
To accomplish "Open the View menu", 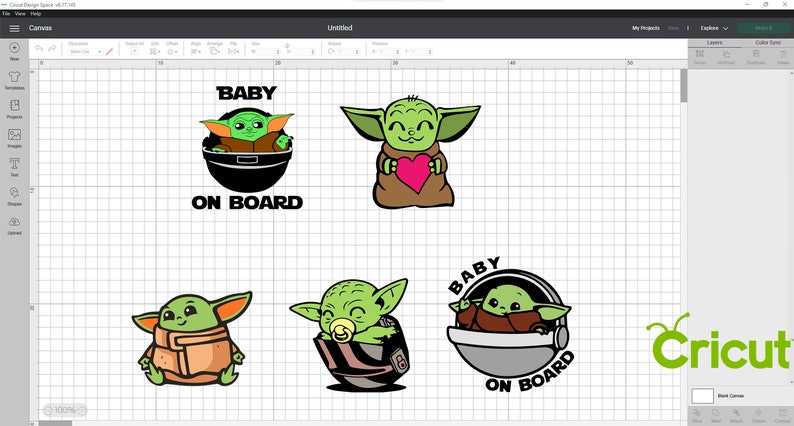I will (20, 14).
